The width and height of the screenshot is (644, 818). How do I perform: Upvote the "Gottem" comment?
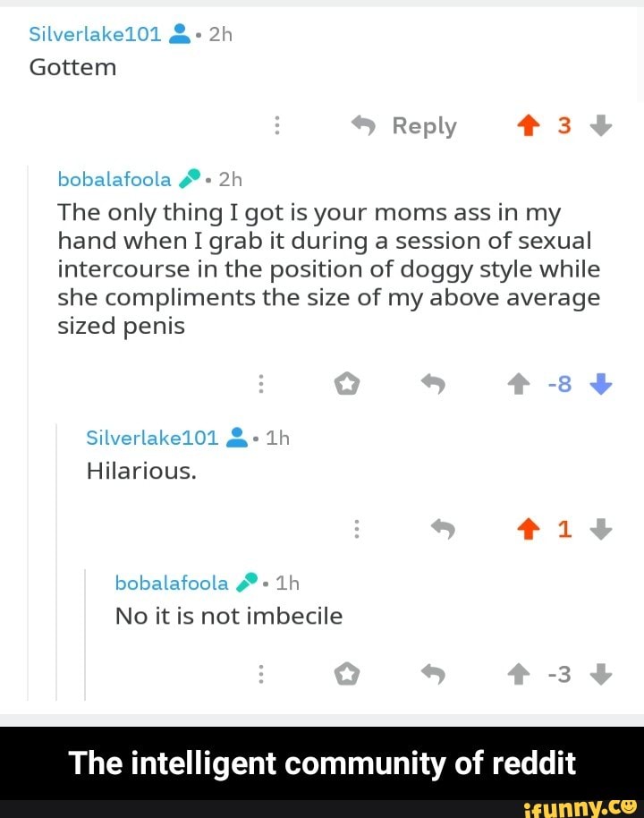coord(528,126)
